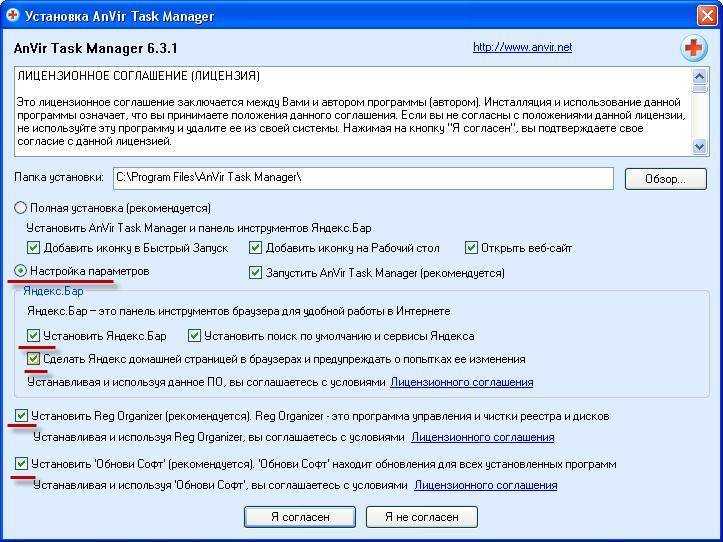Select Полная установка radio button
Viewport: 723px width, 542px height.
[x=21, y=208]
